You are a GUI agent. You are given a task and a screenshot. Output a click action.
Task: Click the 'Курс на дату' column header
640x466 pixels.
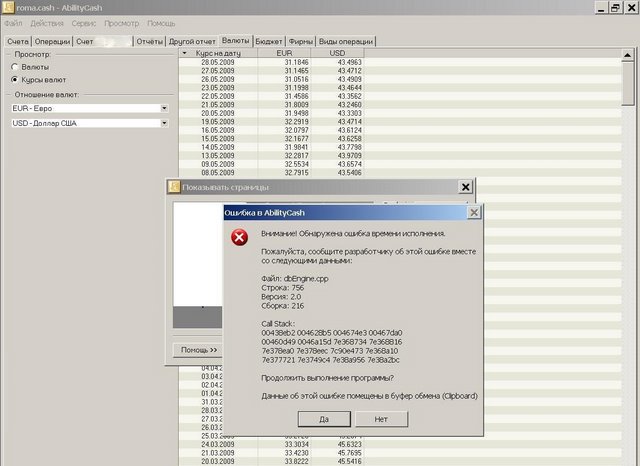point(218,52)
